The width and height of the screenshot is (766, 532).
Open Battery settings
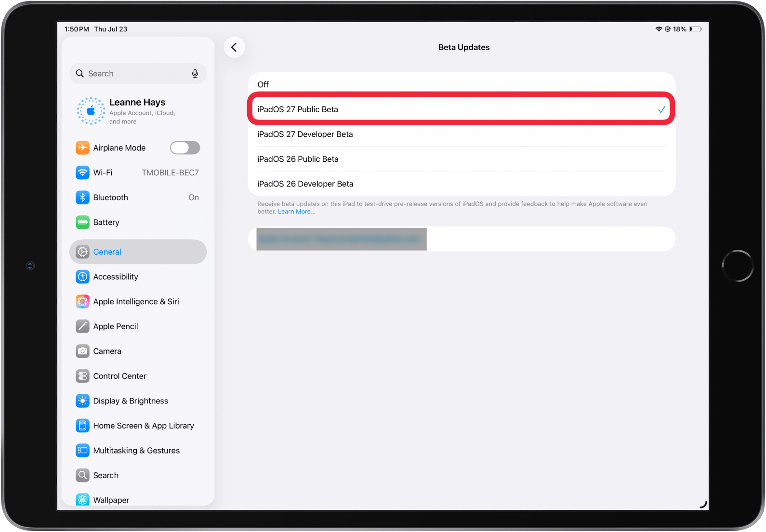(138, 222)
